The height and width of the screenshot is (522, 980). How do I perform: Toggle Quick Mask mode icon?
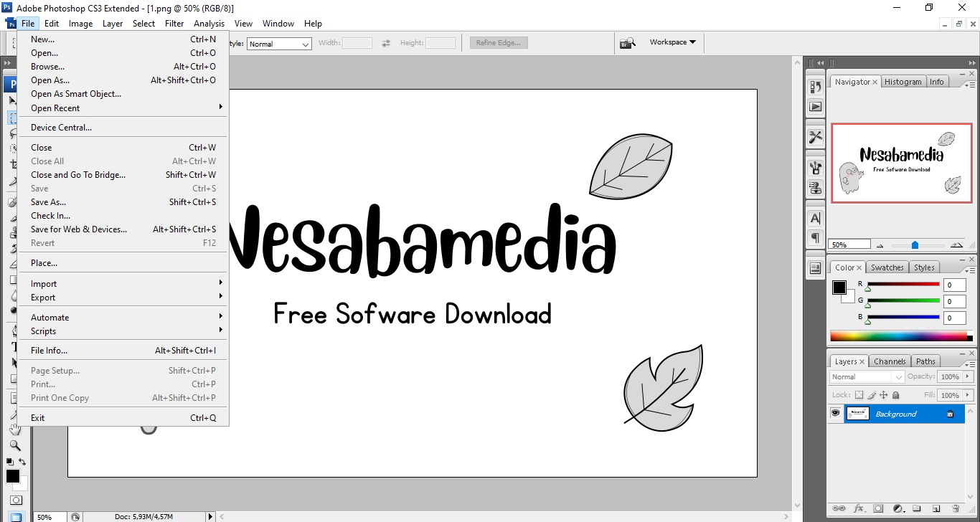16,500
